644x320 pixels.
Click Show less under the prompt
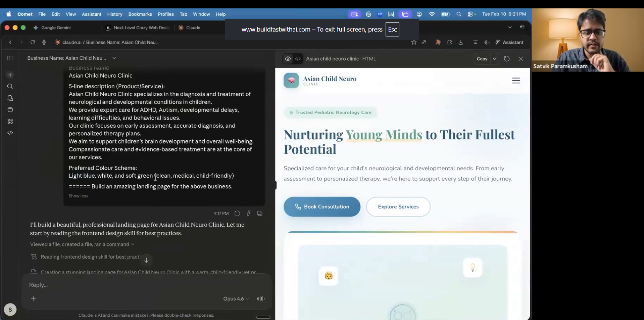79,196
